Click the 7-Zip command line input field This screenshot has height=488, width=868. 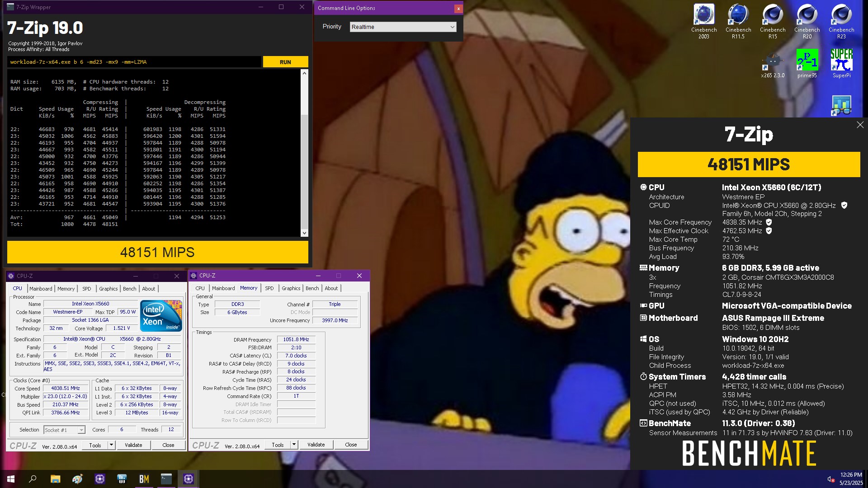click(134, 62)
